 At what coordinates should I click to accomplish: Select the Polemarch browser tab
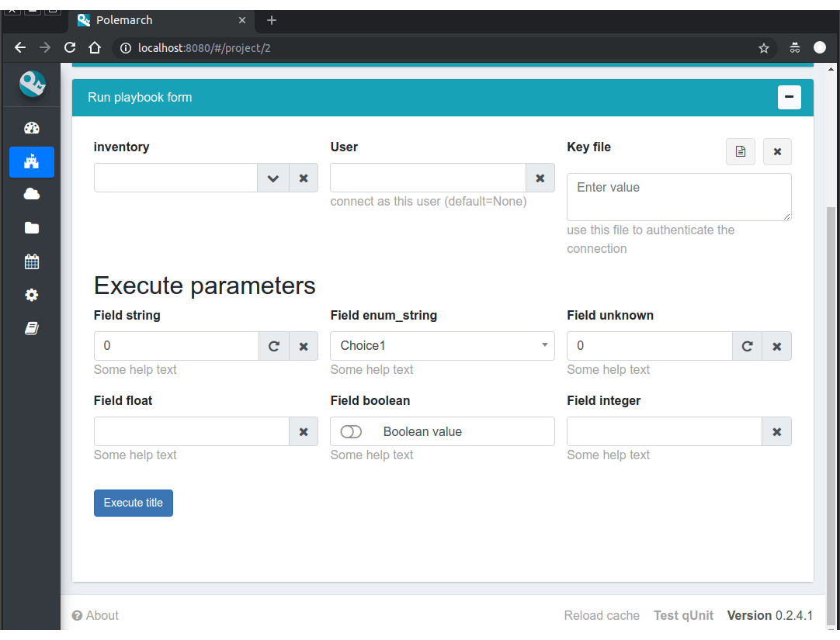pos(161,20)
